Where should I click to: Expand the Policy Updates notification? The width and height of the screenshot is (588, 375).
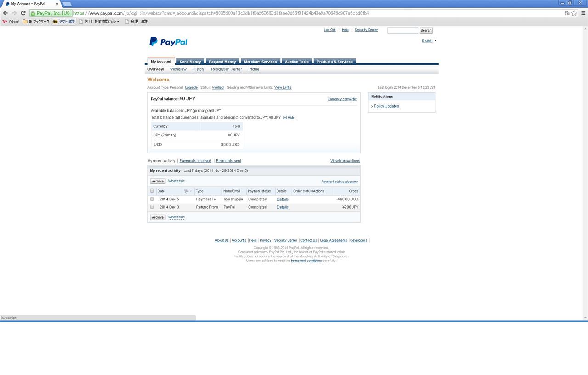tap(386, 106)
